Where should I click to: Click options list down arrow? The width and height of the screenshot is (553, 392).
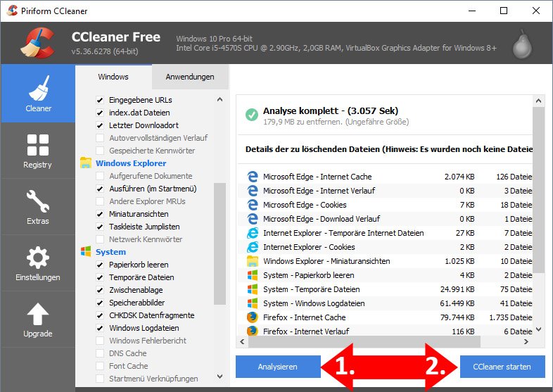click(220, 377)
